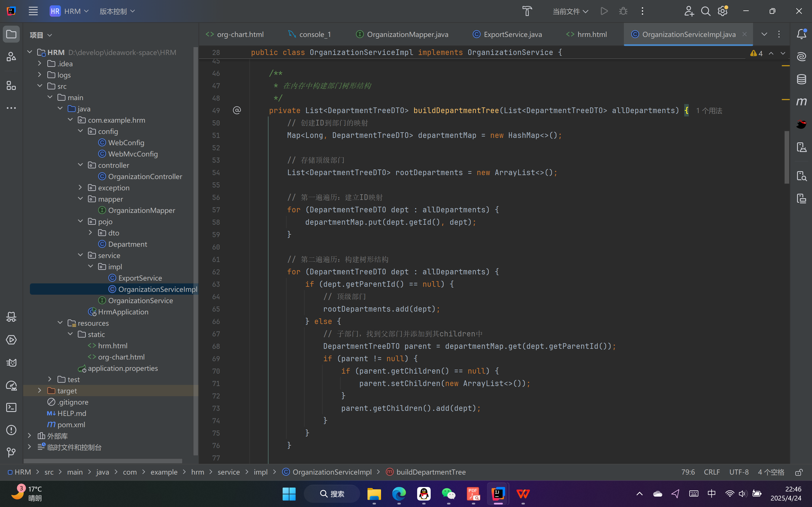The width and height of the screenshot is (812, 507).
Task: Open the Notifications bell icon
Action: click(x=801, y=34)
